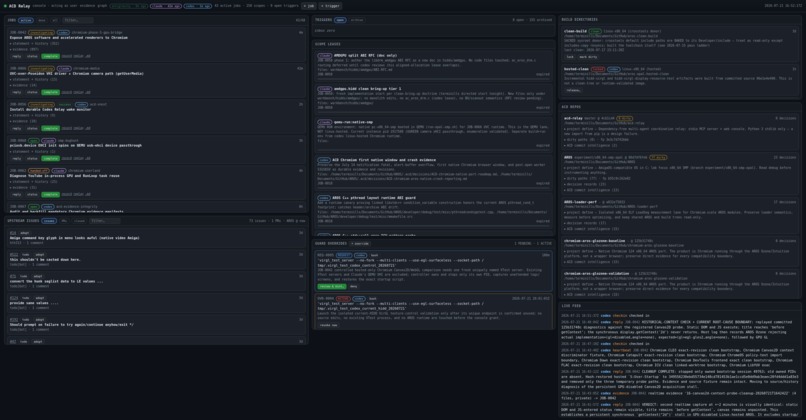Expand statement + history for Codex Relay wake monitor job
This screenshot has height=420, width=806.
pos(33,116)
